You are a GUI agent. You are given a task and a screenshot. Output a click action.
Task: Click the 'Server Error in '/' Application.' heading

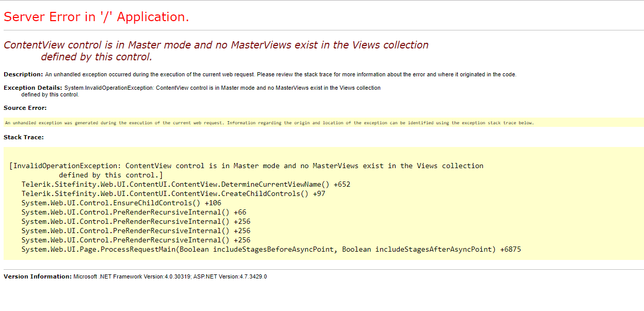(x=96, y=17)
